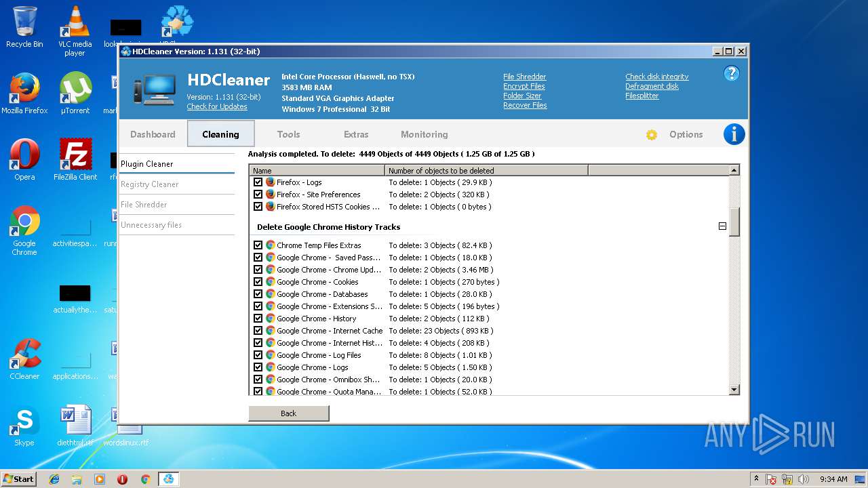The image size is (868, 488).
Task: Click Check disk integrity link
Action: [x=656, y=77]
